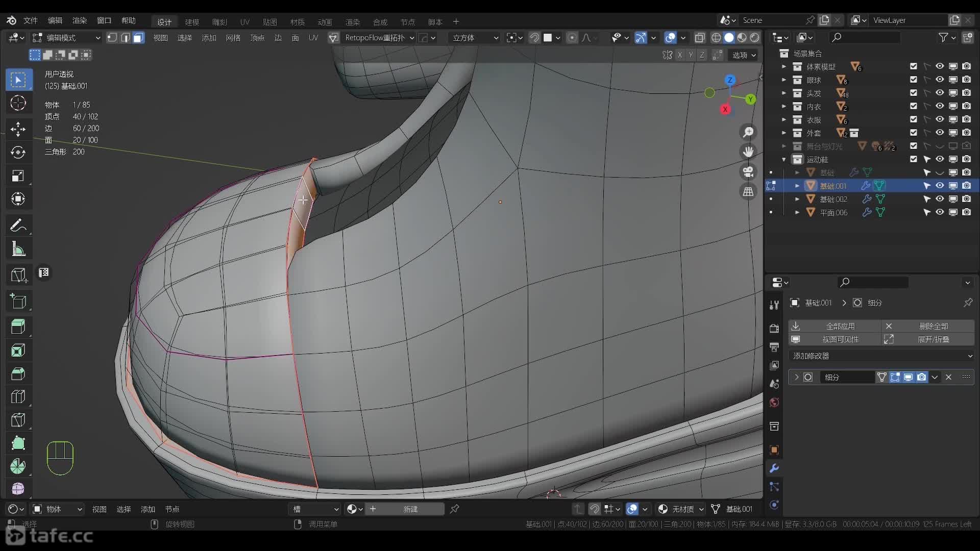
Task: Click the 全部应用 button
Action: [x=835, y=326]
